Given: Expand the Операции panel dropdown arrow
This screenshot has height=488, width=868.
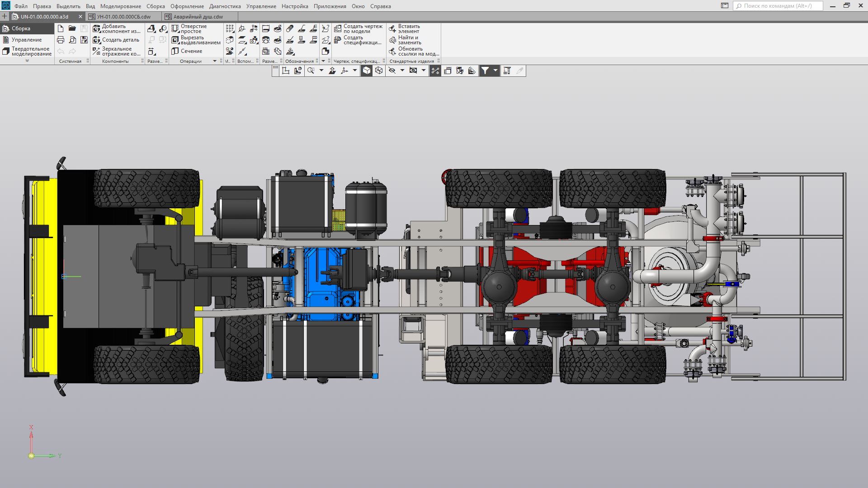Looking at the screenshot, I should [215, 61].
